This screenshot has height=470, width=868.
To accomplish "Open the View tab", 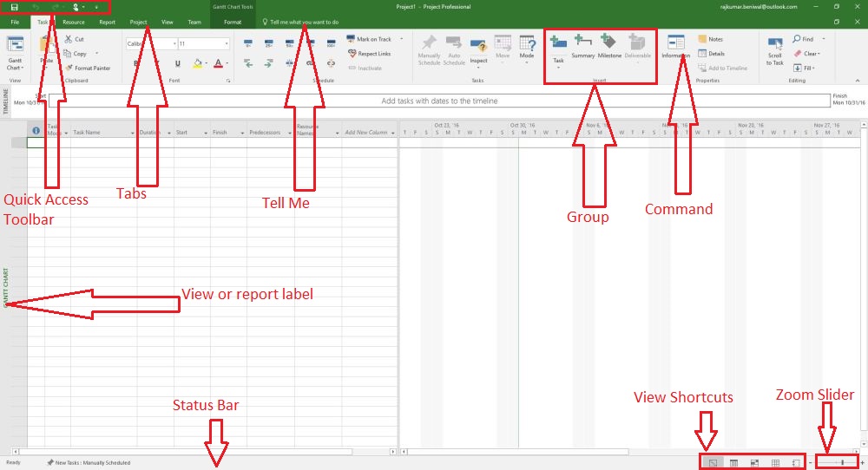I will (168, 23).
